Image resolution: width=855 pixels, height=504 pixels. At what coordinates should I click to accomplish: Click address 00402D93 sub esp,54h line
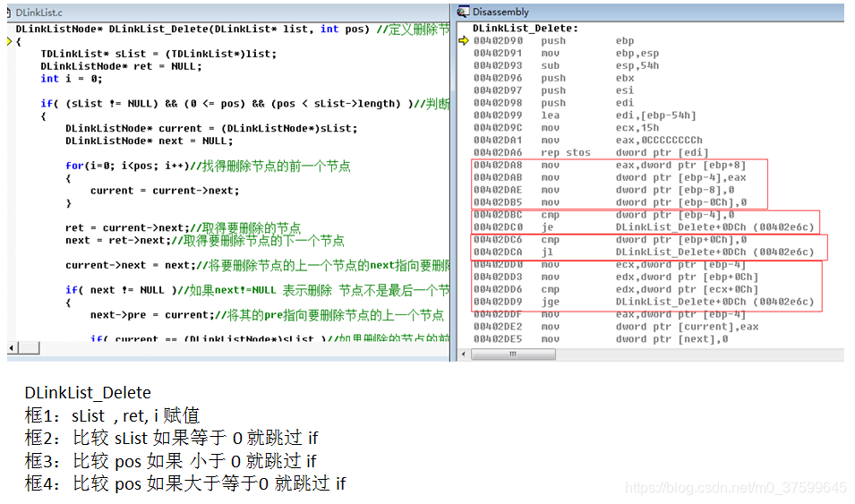[x=566, y=66]
